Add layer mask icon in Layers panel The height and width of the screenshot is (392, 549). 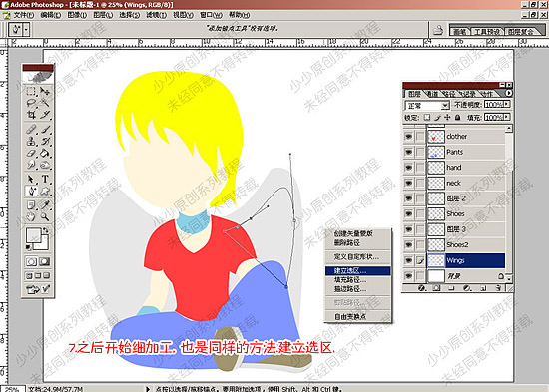(x=436, y=288)
